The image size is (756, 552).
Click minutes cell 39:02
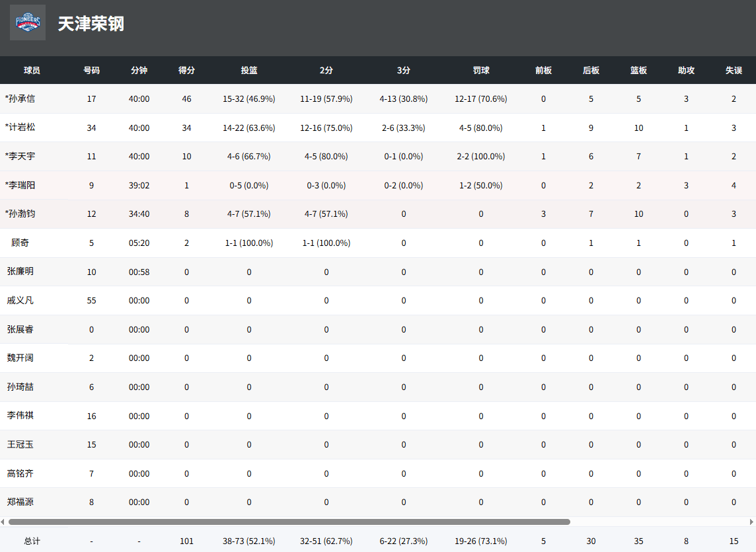tap(139, 185)
